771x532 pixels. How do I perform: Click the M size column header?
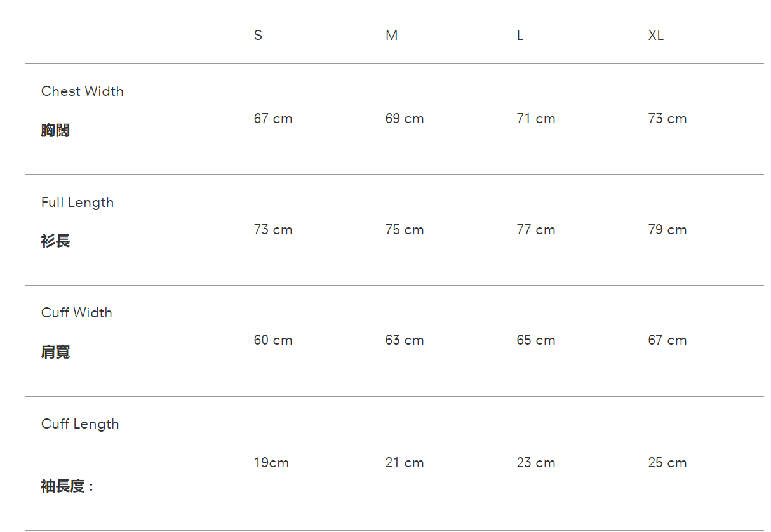coord(391,36)
